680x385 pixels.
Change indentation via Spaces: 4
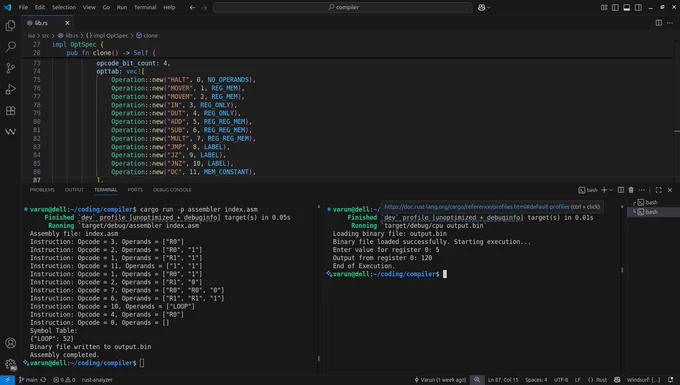536,380
